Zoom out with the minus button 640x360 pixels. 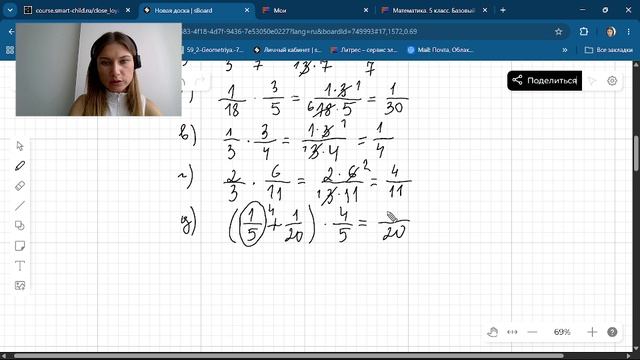[x=532, y=332]
